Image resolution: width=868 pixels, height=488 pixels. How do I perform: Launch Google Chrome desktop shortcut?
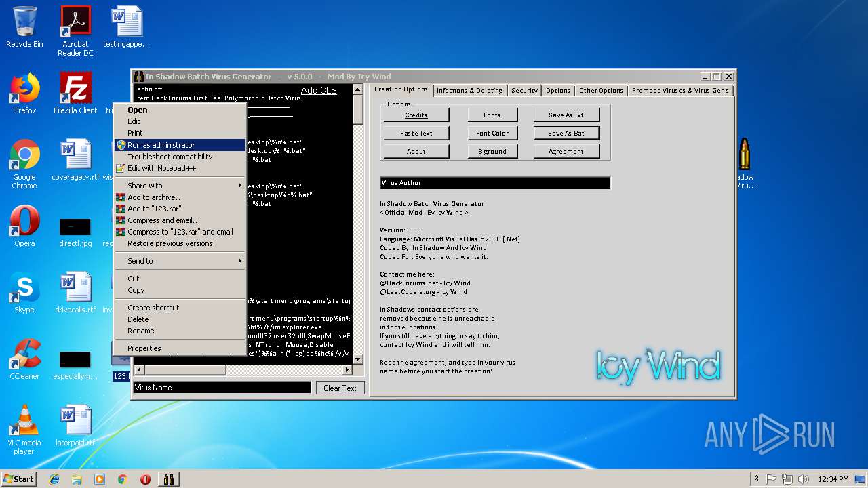coord(24,164)
